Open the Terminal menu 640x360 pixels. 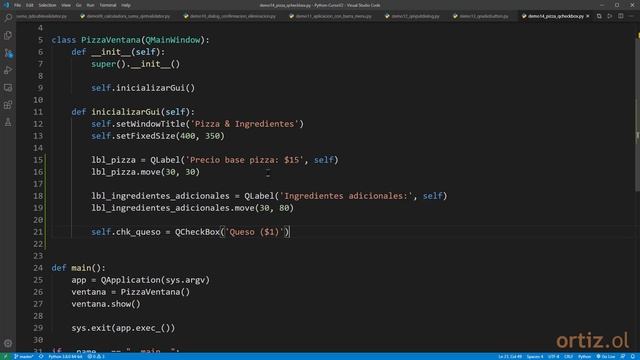coord(108,5)
